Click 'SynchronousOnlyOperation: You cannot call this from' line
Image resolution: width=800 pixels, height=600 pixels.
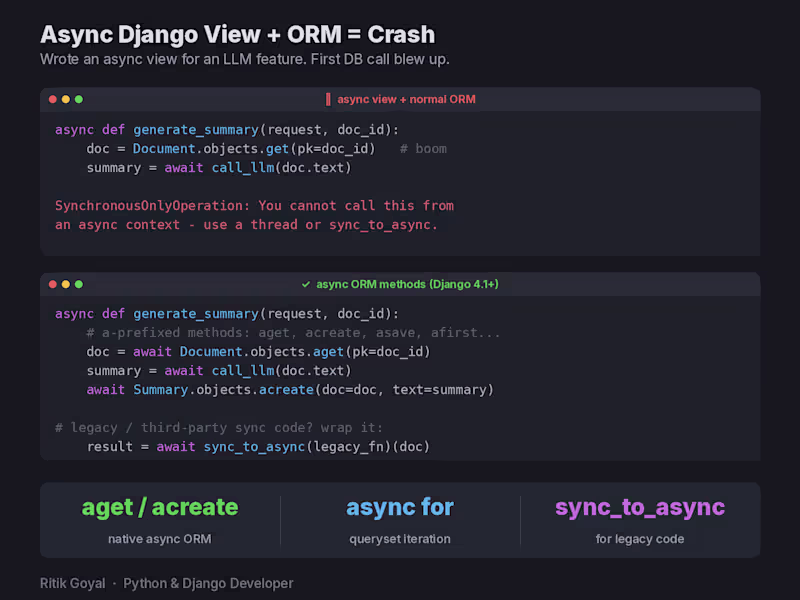point(255,206)
